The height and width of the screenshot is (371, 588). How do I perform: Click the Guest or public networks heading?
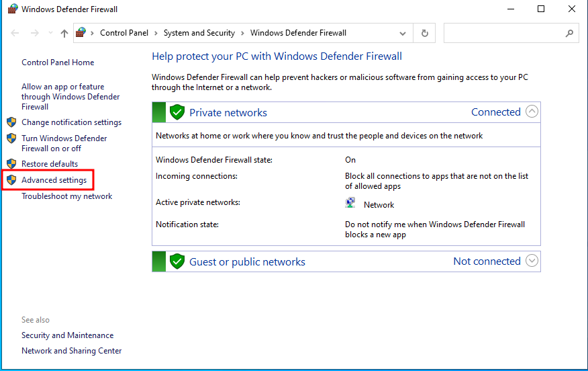247,261
